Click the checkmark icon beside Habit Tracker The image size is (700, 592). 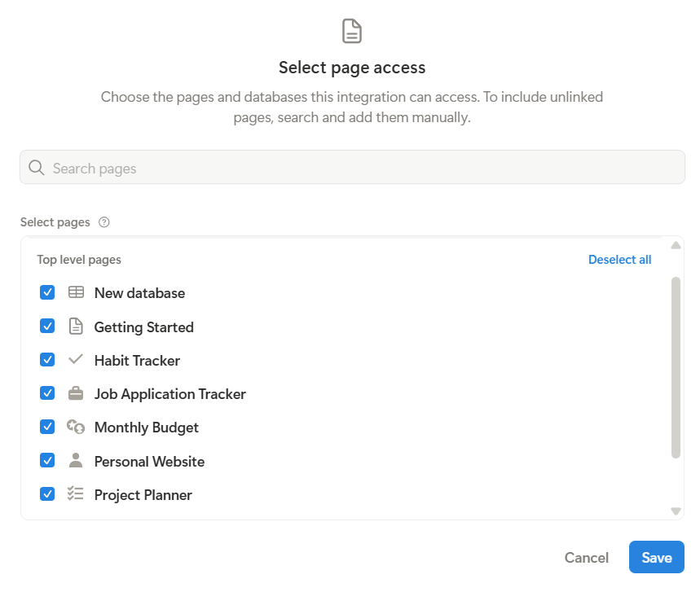[x=76, y=359]
